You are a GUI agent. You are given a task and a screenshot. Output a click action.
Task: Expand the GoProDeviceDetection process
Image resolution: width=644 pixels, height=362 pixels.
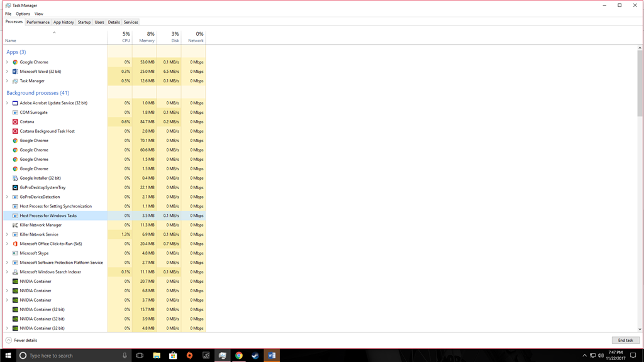[7, 197]
